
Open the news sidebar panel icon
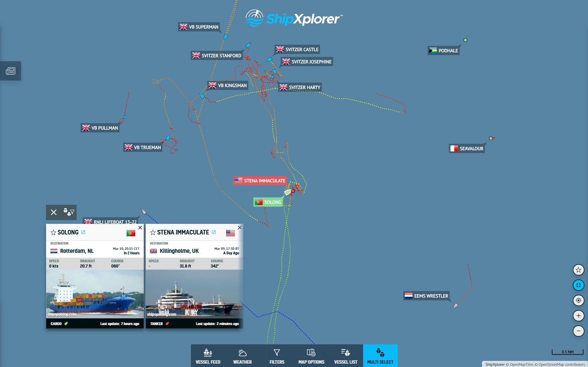pos(10,71)
